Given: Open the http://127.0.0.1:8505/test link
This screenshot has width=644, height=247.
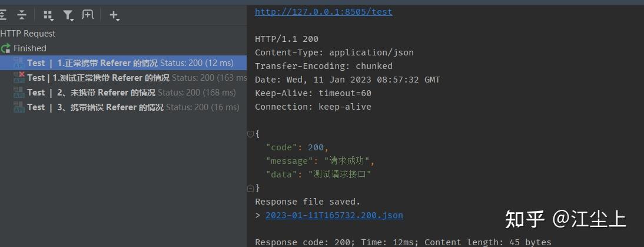Looking at the screenshot, I should coord(324,12).
